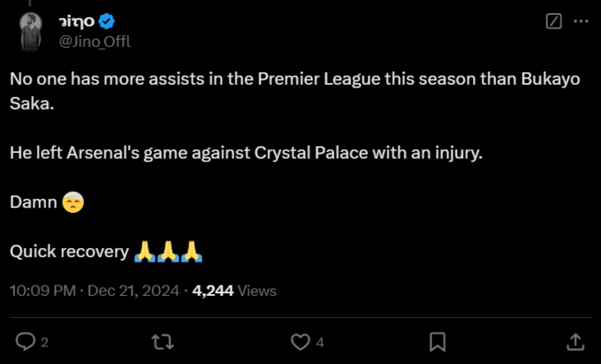
Task: Click the display name beside the avatar
Action: coord(77,20)
